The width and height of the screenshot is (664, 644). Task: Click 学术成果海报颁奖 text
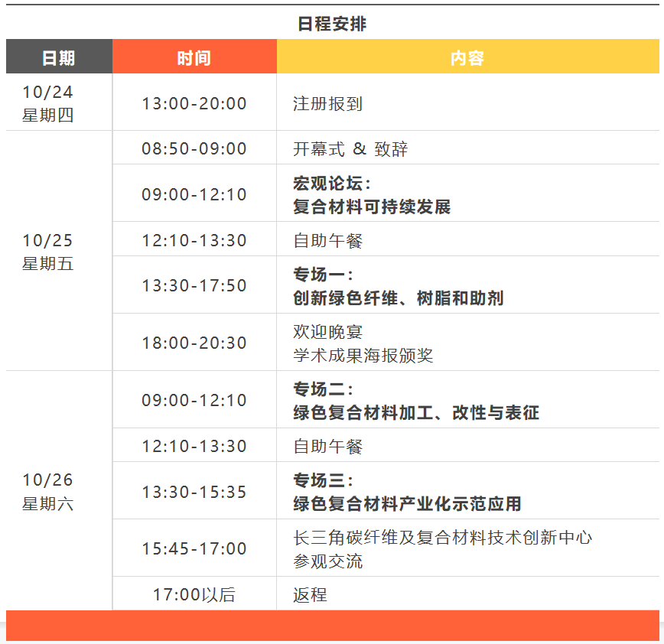[x=363, y=355]
